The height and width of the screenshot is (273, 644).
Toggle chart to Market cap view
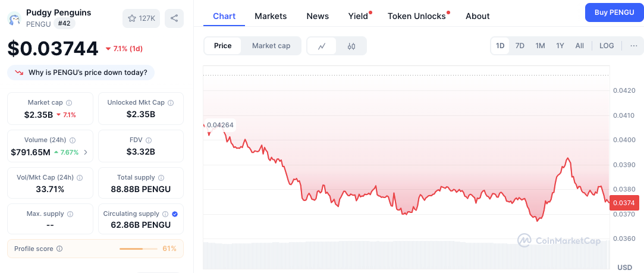[271, 46]
